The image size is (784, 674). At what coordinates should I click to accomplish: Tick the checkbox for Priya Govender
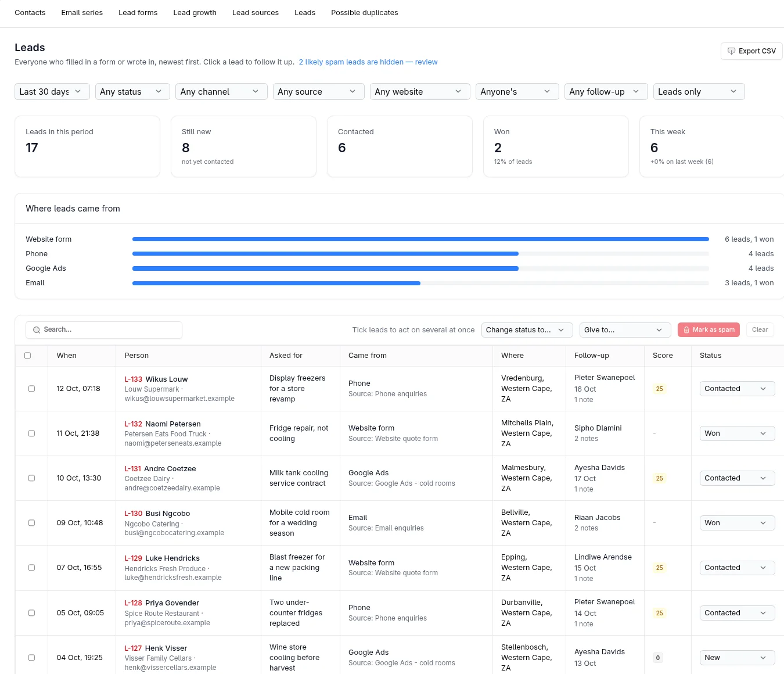point(31,613)
